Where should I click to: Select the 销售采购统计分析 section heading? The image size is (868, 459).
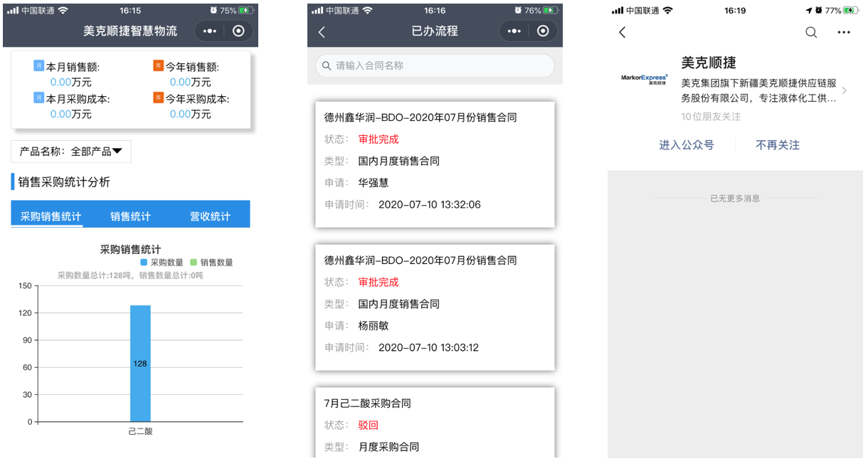click(x=64, y=181)
